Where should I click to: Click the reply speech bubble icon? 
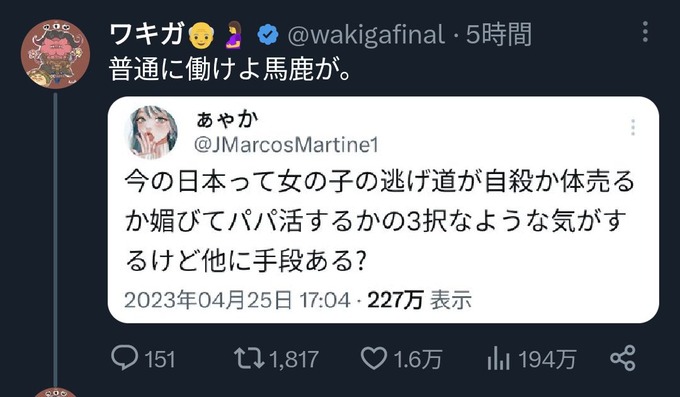124,358
